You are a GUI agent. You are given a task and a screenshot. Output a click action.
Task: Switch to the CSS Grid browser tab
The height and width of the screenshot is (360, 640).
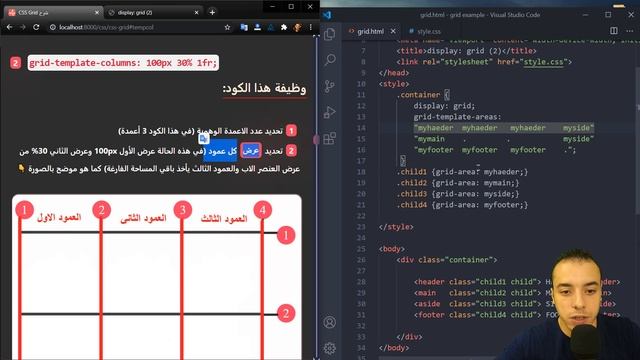click(x=52, y=13)
